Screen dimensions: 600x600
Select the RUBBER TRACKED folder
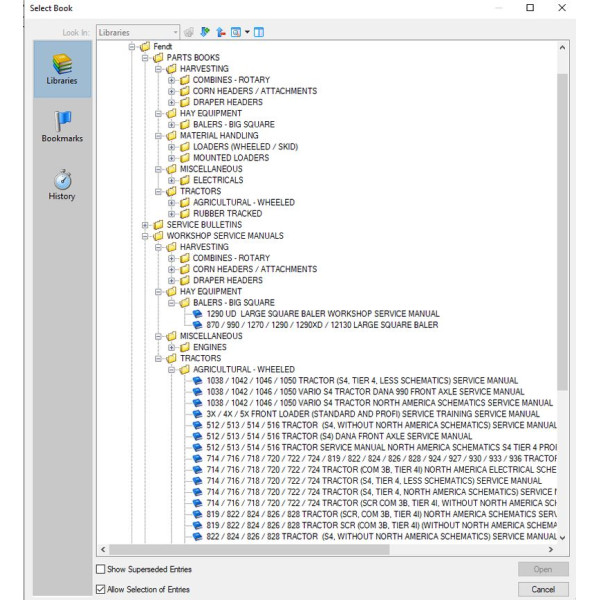[x=227, y=213]
